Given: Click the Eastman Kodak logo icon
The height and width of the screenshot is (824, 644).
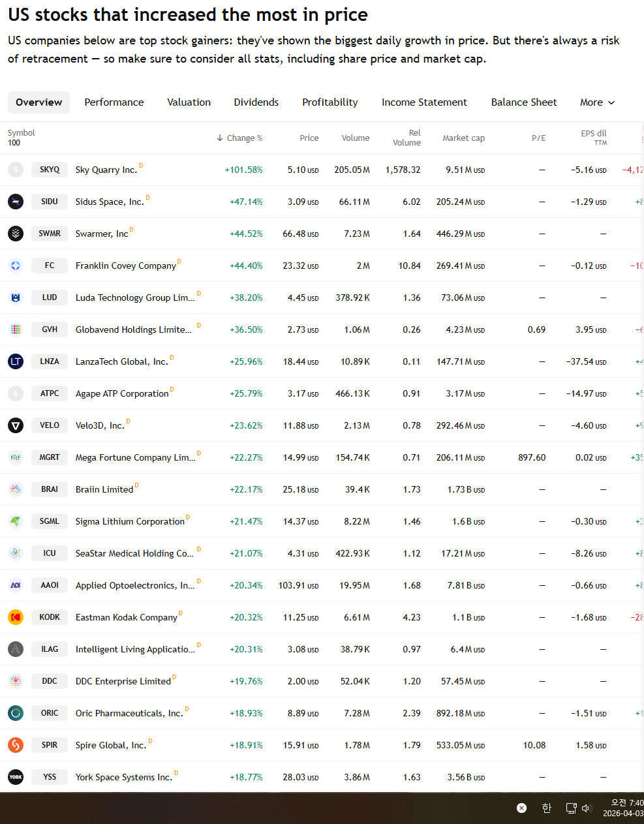Looking at the screenshot, I should (x=16, y=617).
